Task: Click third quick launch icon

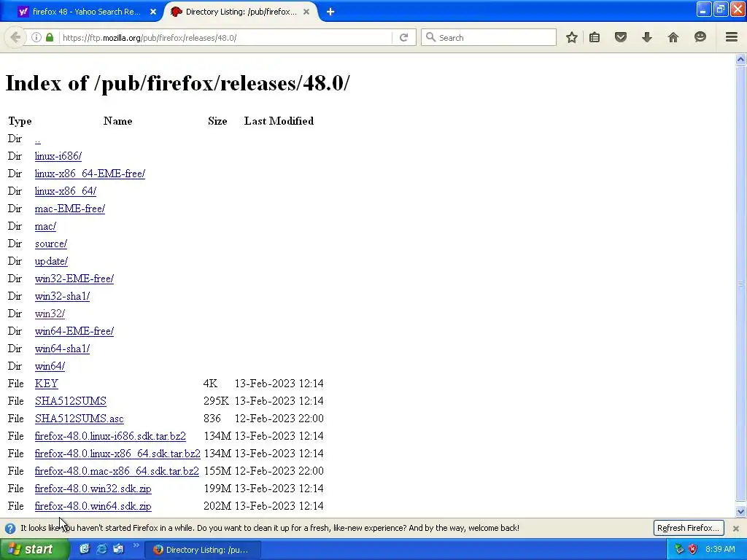Action: click(x=118, y=549)
